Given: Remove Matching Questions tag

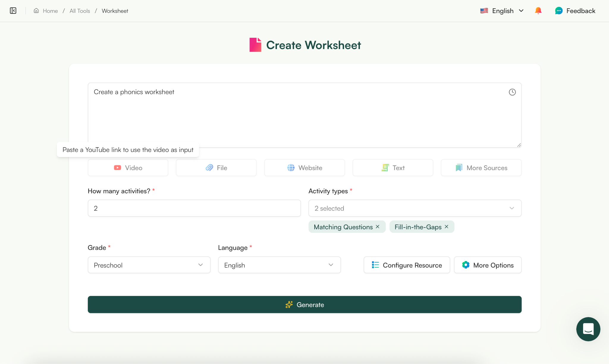Looking at the screenshot, I should (378, 227).
